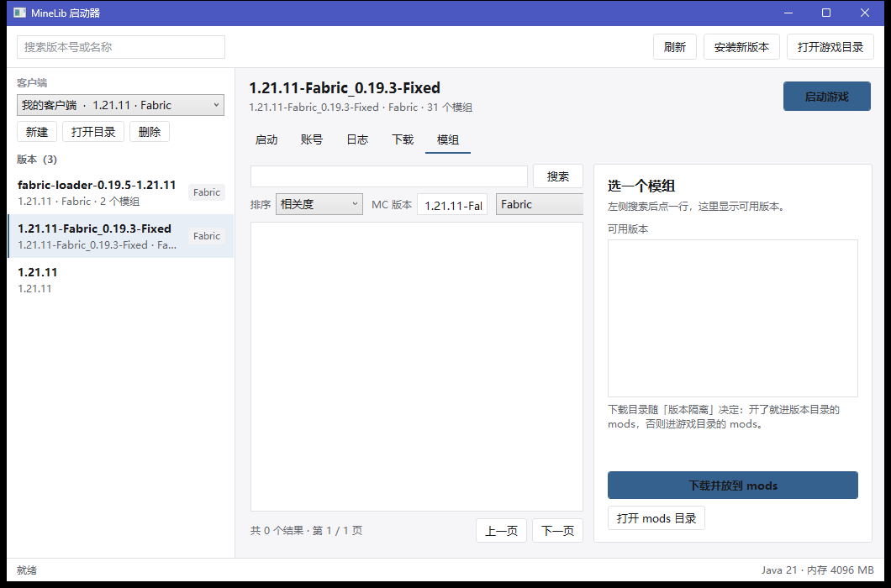891x588 pixels.
Task: Click the 安装新版本 button
Action: [741, 47]
